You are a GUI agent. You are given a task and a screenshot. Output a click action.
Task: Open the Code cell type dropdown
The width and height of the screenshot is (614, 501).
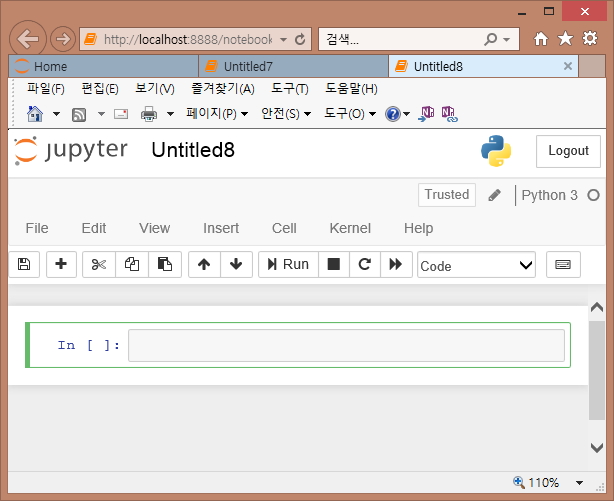coord(476,265)
